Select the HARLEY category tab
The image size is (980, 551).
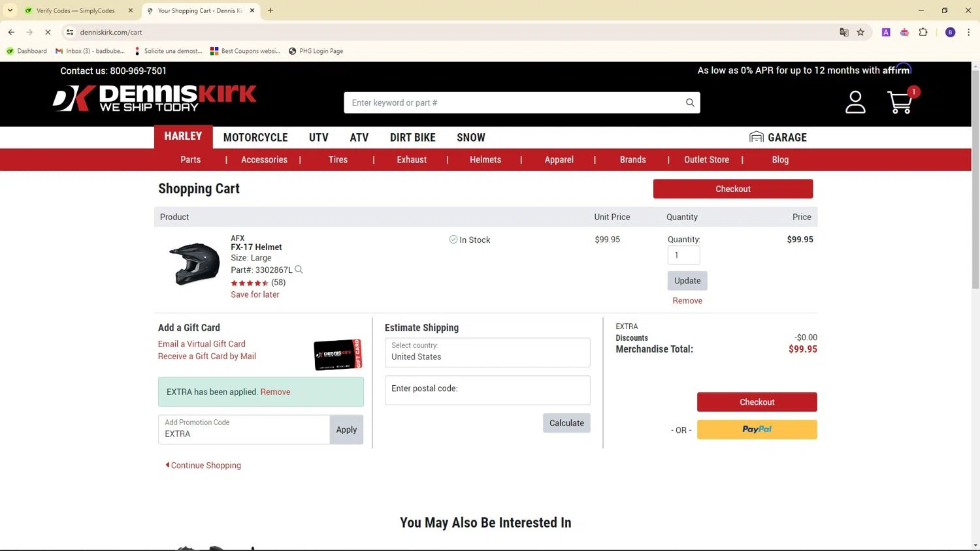[183, 136]
